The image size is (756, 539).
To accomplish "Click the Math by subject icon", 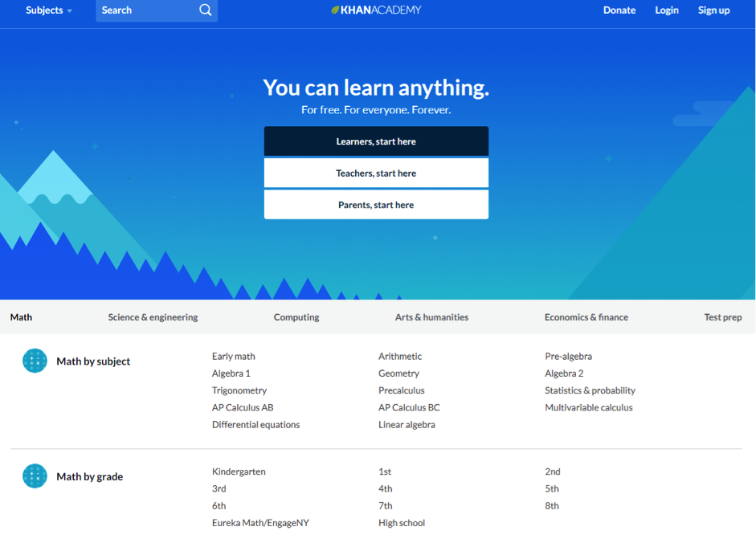I will (x=35, y=361).
